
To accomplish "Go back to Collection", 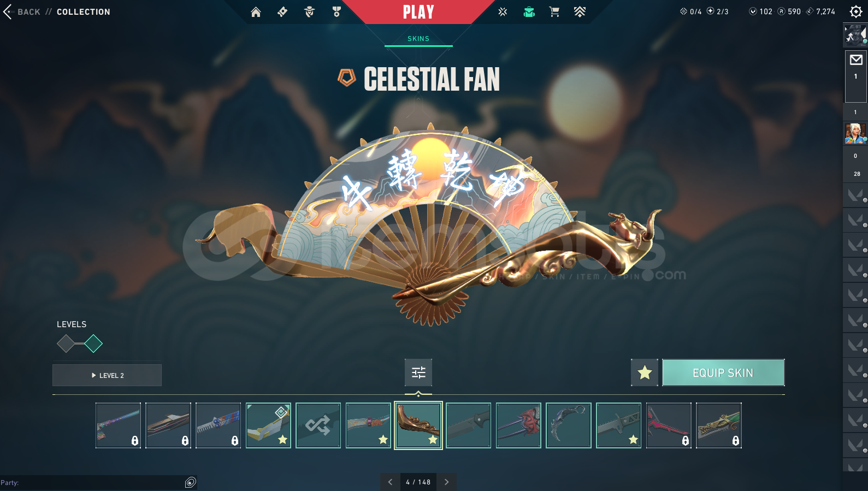I will pos(57,12).
